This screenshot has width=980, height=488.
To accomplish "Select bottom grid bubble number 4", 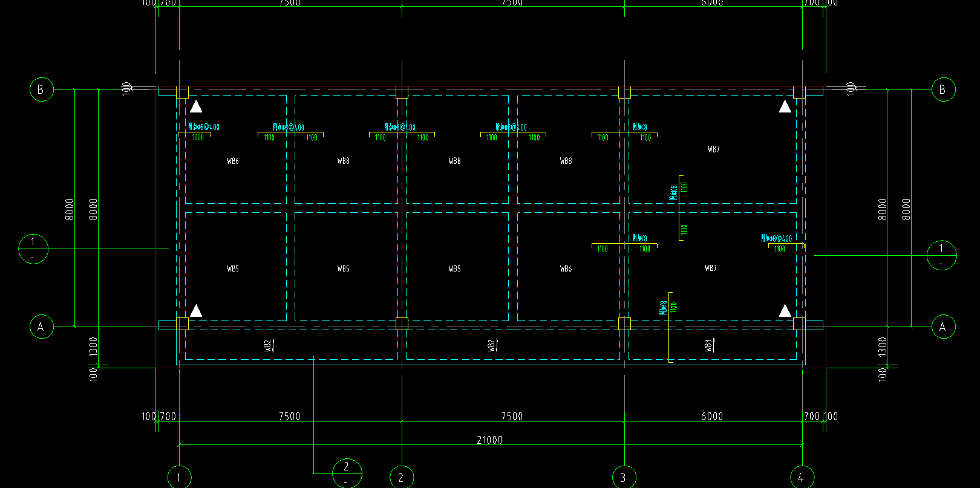I will [802, 477].
